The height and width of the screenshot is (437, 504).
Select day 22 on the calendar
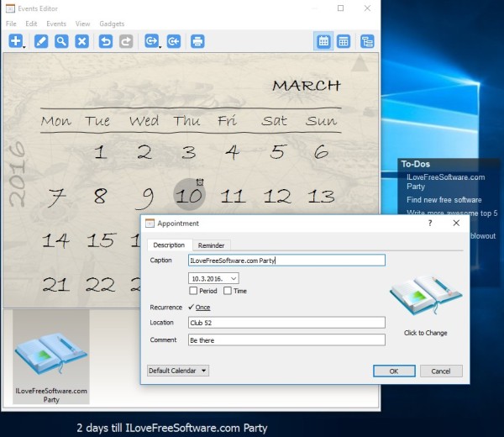tap(100, 285)
